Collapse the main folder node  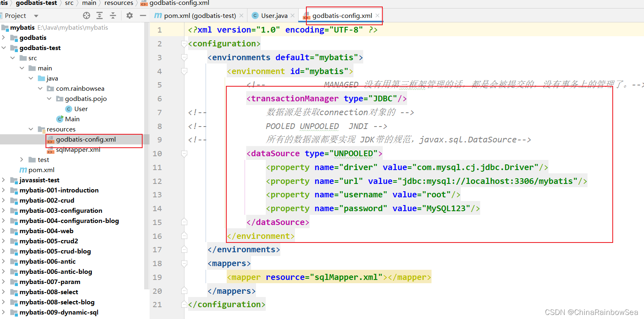click(22, 68)
